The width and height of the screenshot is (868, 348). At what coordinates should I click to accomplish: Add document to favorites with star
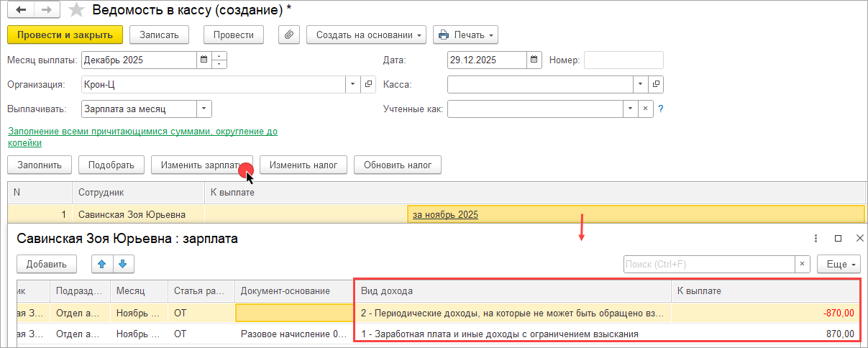(x=75, y=11)
